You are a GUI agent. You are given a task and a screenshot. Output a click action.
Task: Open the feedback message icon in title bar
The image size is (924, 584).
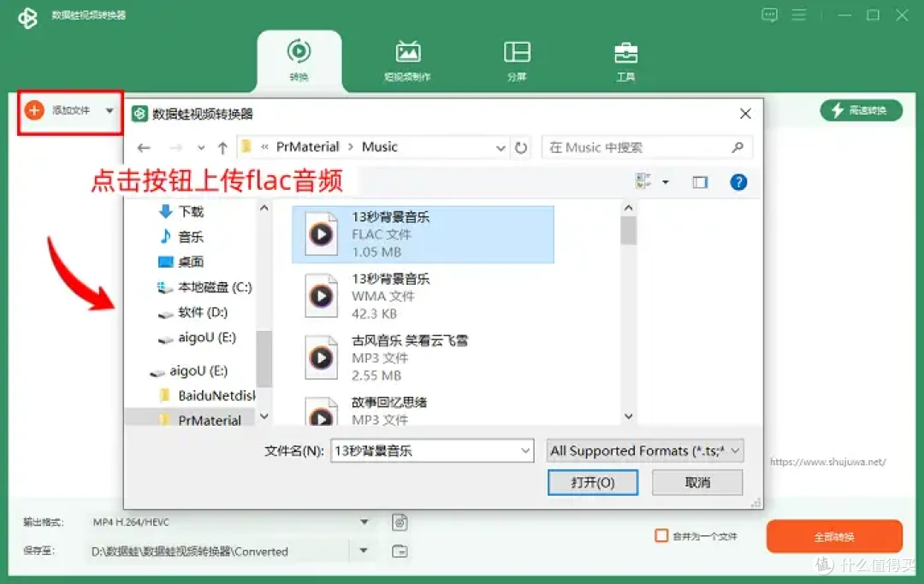tap(769, 15)
